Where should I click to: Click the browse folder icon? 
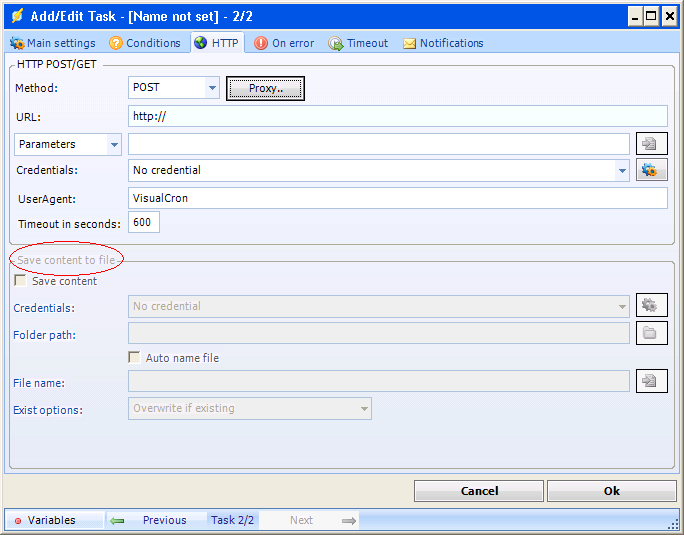click(x=651, y=333)
